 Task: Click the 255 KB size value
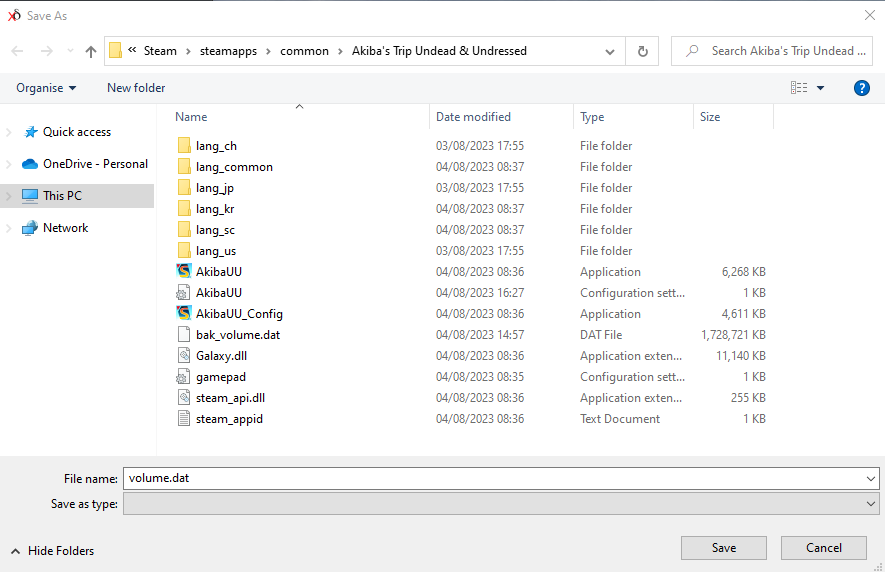(748, 398)
